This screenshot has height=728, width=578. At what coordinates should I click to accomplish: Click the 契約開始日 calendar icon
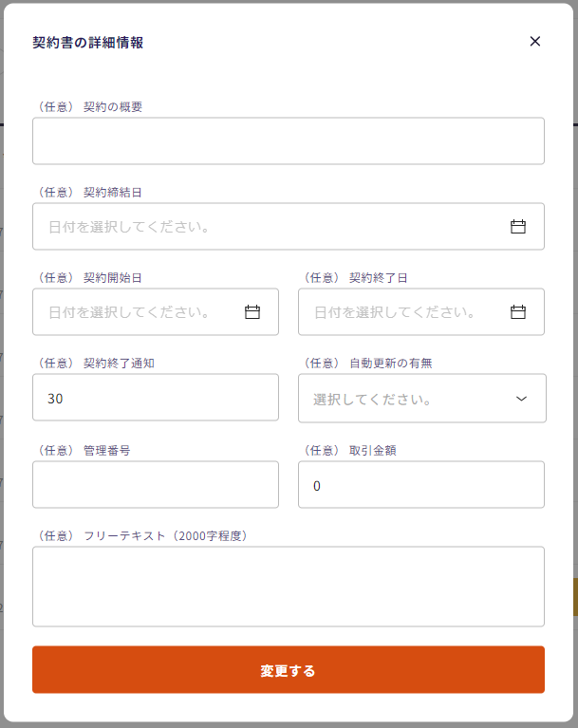click(x=252, y=312)
